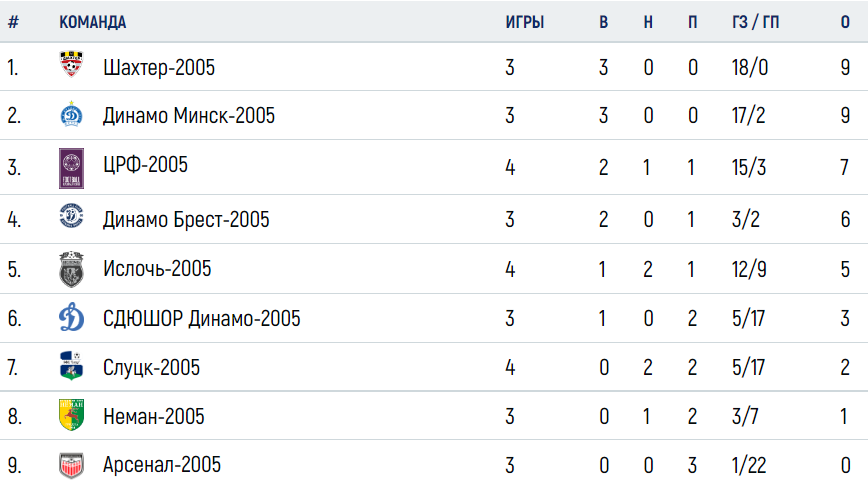Click the Динамо Брест-2005 emblem
Viewport: 868px width, 487px height.
click(x=71, y=216)
